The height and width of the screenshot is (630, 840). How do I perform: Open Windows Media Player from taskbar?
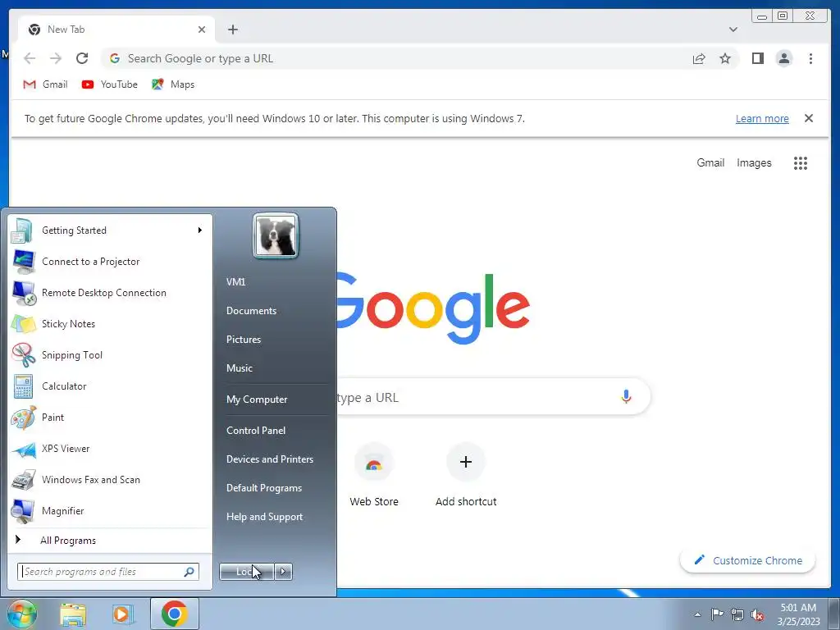(x=122, y=614)
